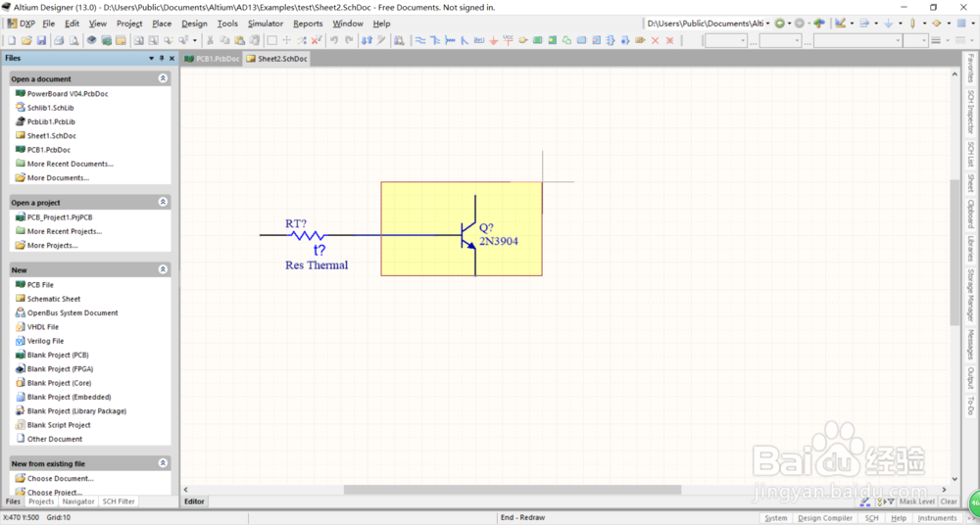Click the place bus tool icon
Image resolution: width=980 pixels, height=525 pixels.
point(434,40)
